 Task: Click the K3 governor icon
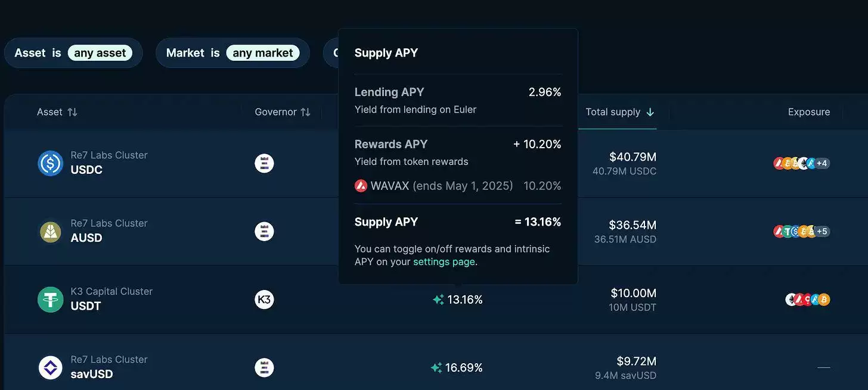[x=264, y=299]
